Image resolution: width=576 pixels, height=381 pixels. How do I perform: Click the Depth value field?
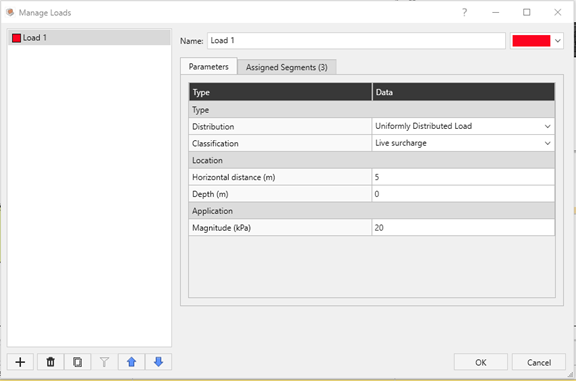click(463, 194)
